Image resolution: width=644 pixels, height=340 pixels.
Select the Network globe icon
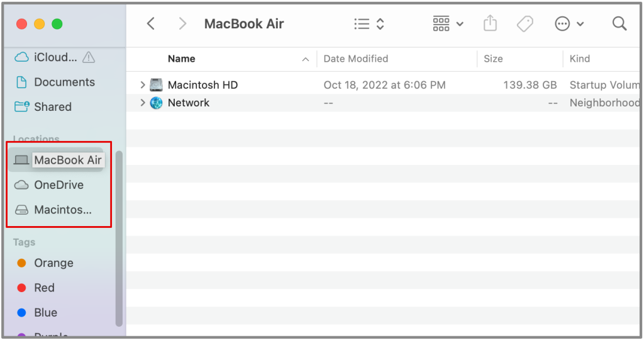[156, 103]
